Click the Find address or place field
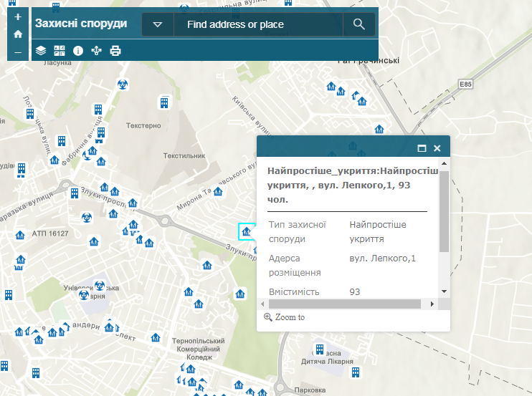Image resolution: width=532 pixels, height=396 pixels. coord(258,24)
